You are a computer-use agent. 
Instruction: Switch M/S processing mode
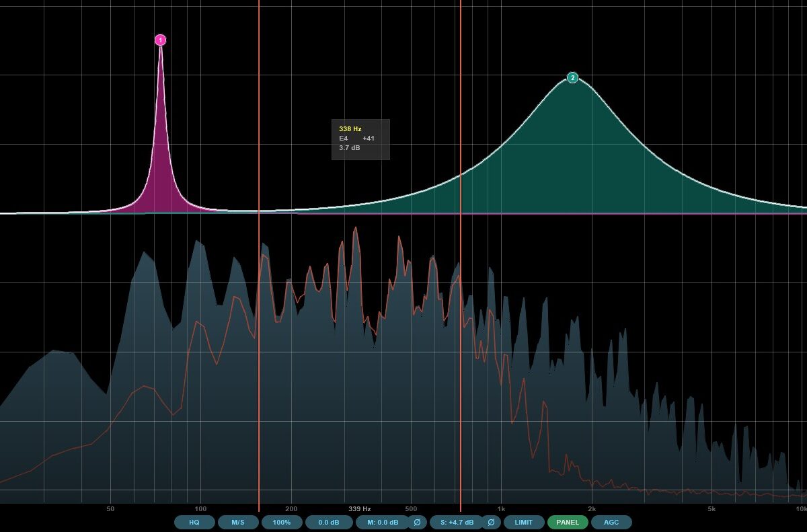pos(238,523)
